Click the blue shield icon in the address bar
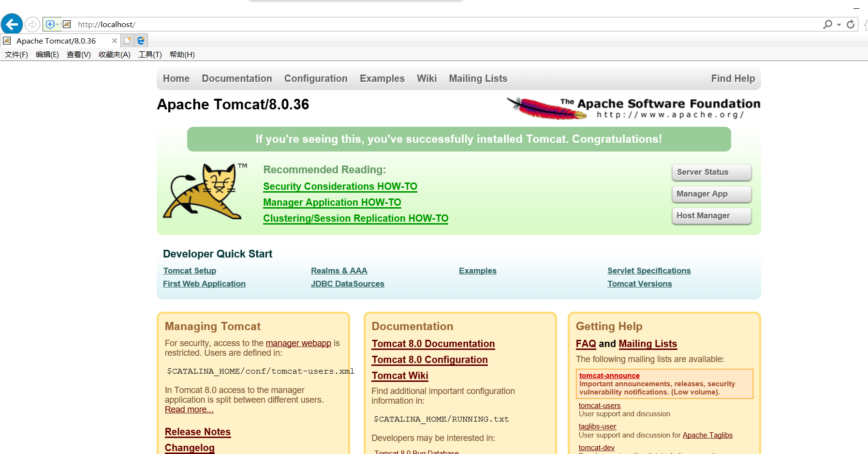 tap(50, 24)
